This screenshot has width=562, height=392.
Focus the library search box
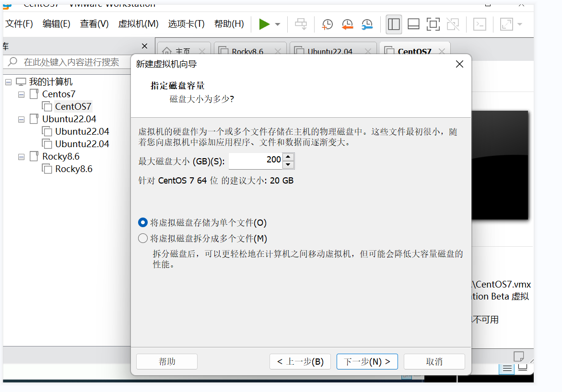click(x=68, y=62)
